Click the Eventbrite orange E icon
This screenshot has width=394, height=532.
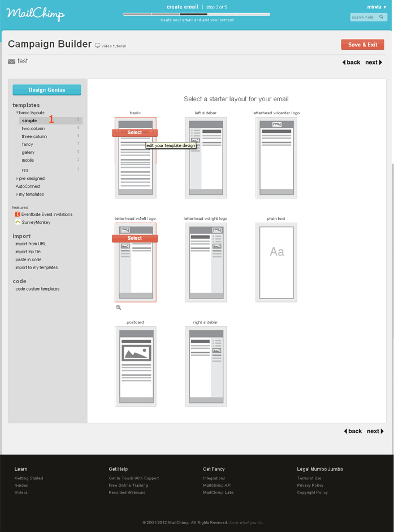(x=18, y=214)
